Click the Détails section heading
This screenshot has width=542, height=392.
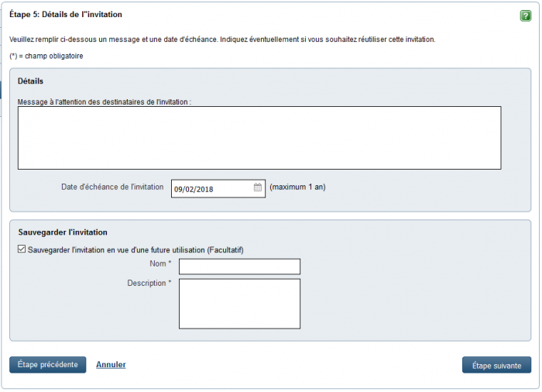click(x=30, y=81)
